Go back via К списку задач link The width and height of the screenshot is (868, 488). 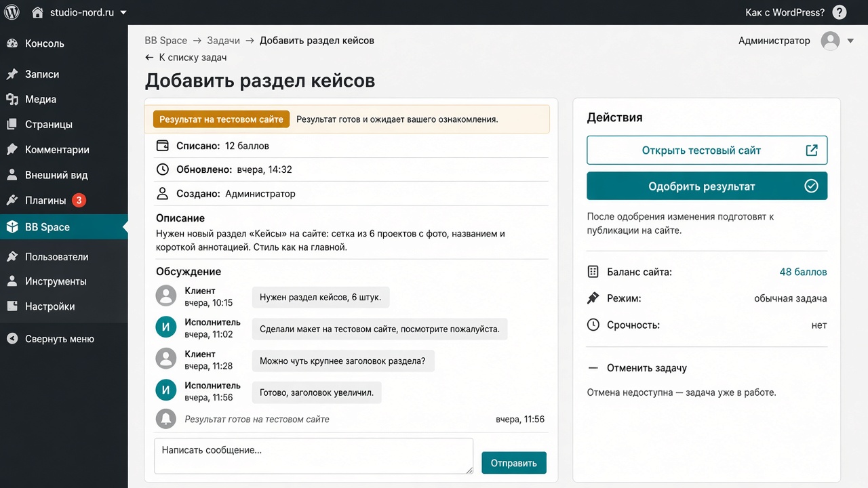tap(186, 58)
